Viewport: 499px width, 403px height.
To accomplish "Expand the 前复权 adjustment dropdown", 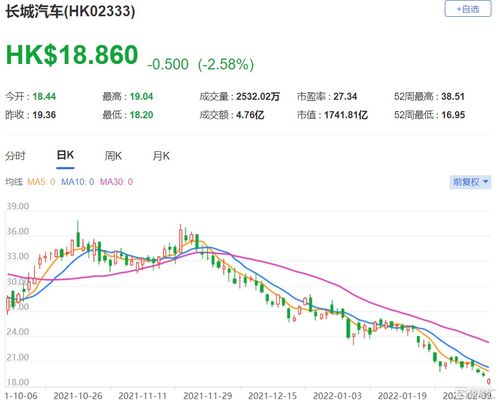I will (470, 182).
